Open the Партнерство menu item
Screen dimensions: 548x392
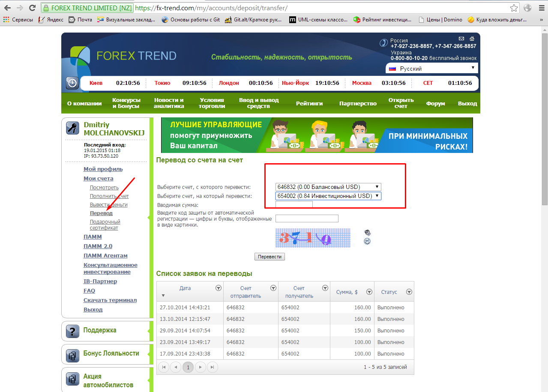358,103
